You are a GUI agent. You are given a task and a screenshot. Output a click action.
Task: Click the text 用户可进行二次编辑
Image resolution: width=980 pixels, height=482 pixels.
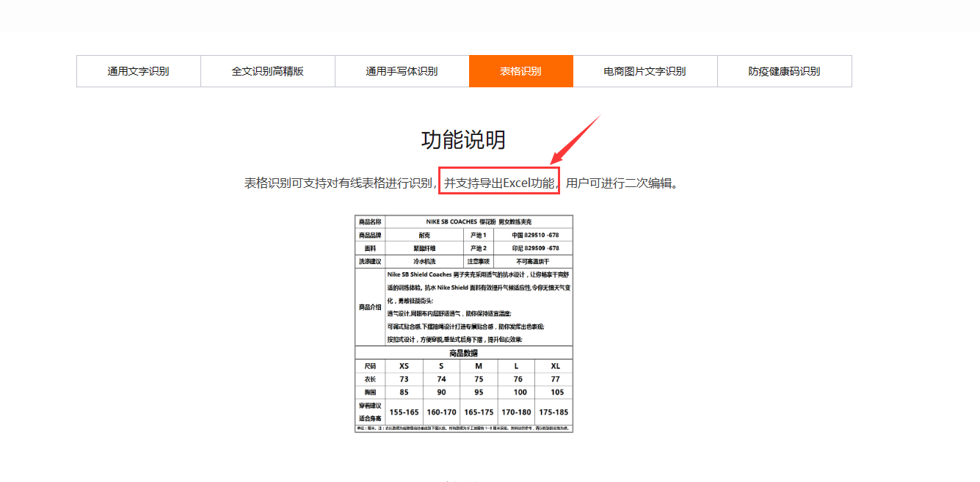(620, 183)
